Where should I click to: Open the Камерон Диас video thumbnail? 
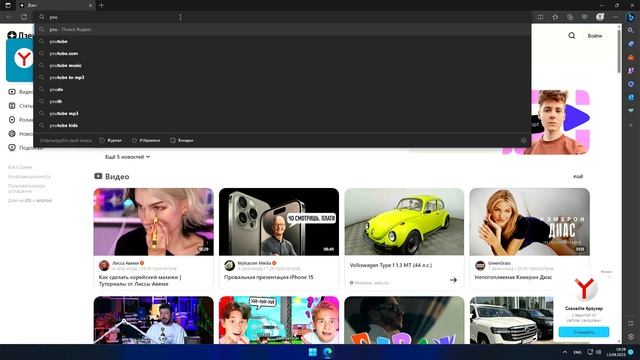529,222
